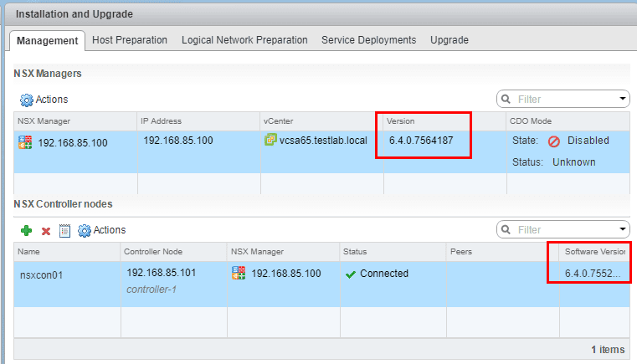Open the Host Preparation tab
The image size is (637, 364).
130,40
